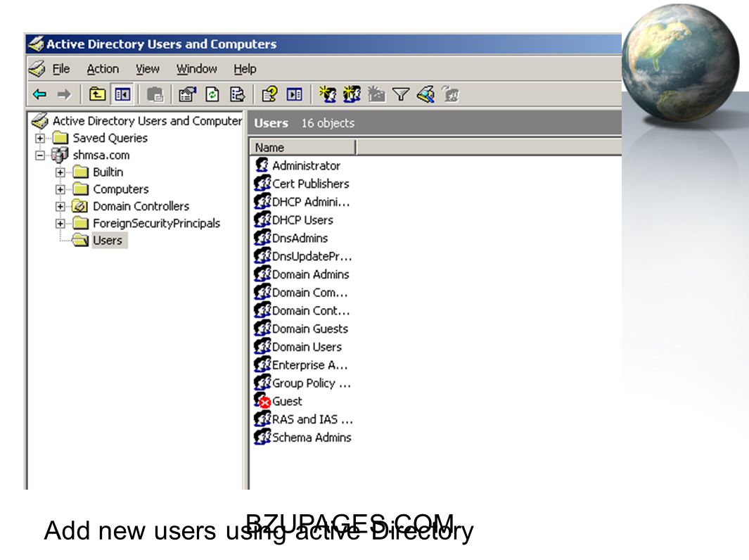Expand the Saved Queries node

(x=40, y=139)
